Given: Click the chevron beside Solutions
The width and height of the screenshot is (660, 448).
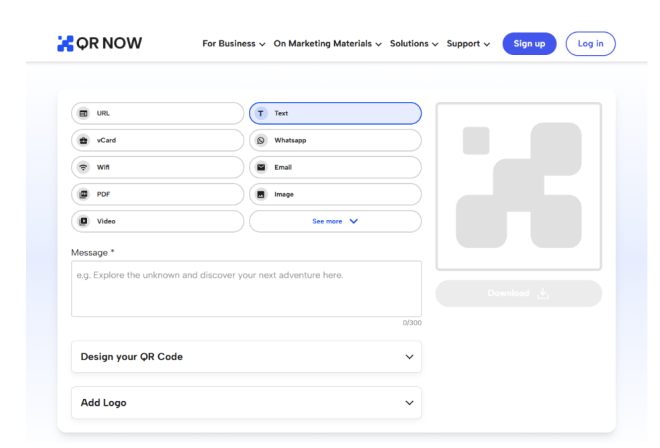Looking at the screenshot, I should (435, 44).
